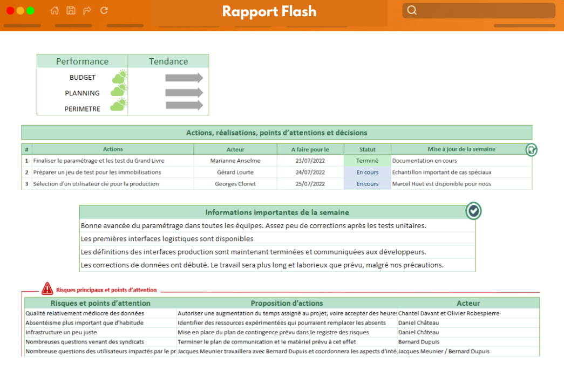Click the Gérard Lourte cell
Image resolution: width=564 pixels, height=392 pixels.
pyautogui.click(x=235, y=172)
